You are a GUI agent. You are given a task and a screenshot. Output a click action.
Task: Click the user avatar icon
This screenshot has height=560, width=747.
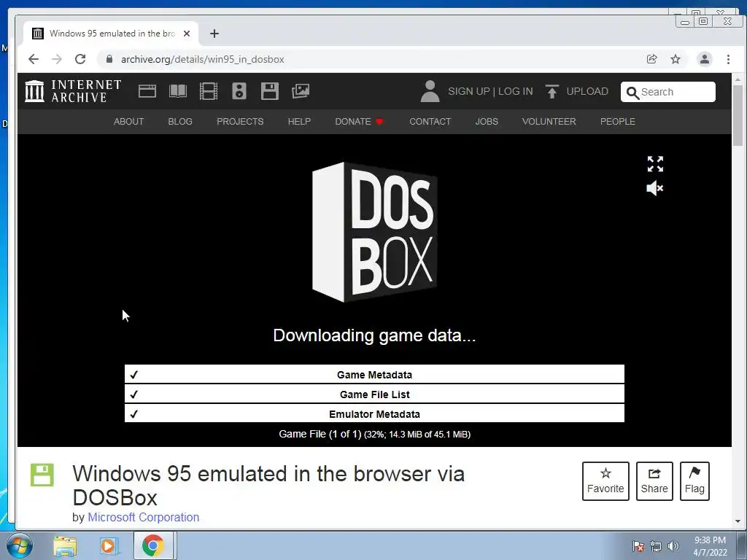(430, 91)
